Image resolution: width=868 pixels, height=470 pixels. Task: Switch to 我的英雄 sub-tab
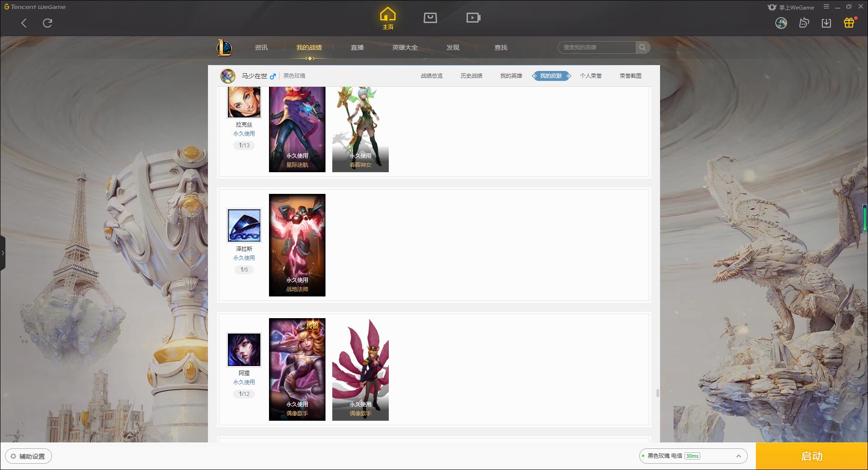(x=511, y=76)
